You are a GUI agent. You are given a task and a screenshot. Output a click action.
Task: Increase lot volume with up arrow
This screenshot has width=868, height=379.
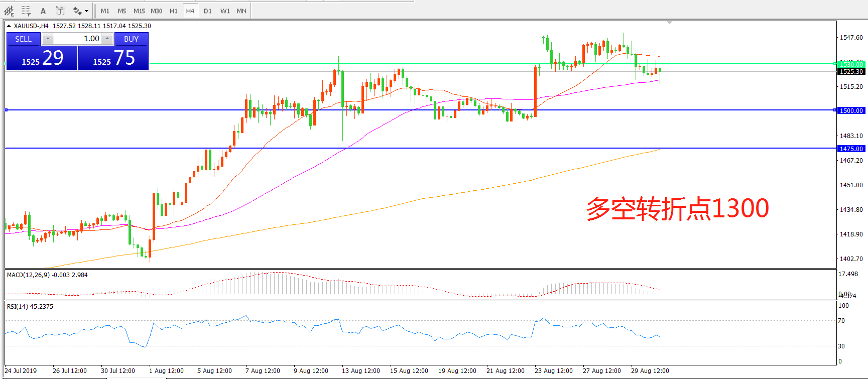coord(107,39)
